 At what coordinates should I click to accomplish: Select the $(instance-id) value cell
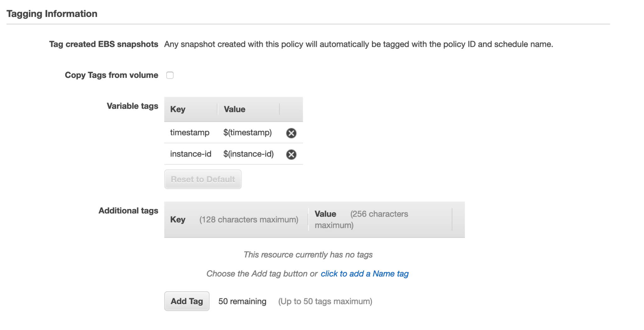click(x=248, y=154)
